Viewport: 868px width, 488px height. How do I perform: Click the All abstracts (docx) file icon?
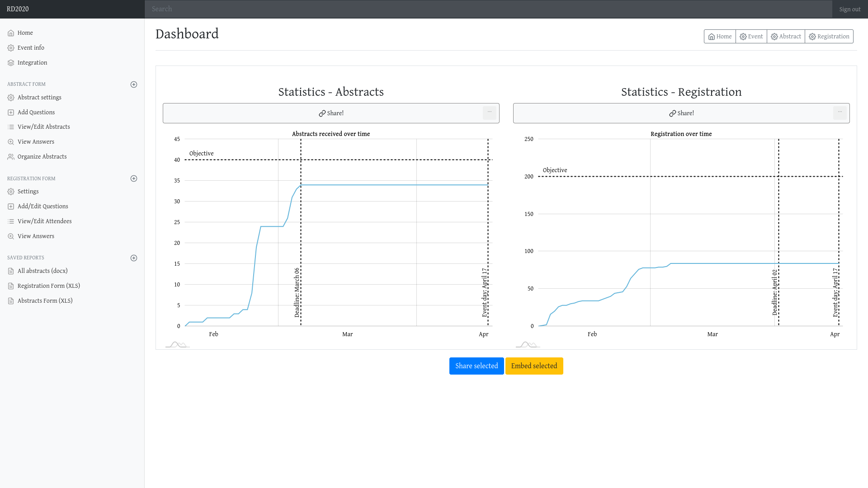[x=11, y=271]
